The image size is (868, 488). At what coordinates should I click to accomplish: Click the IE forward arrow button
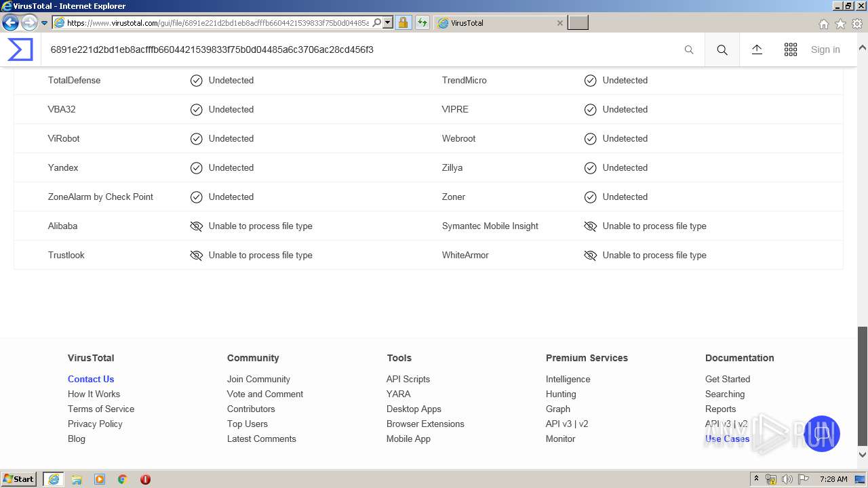click(x=29, y=23)
